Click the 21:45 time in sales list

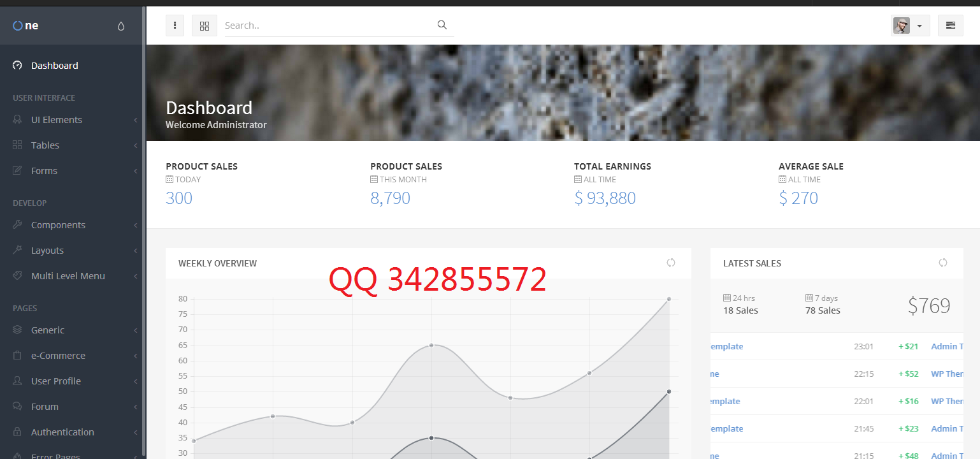[863, 428]
